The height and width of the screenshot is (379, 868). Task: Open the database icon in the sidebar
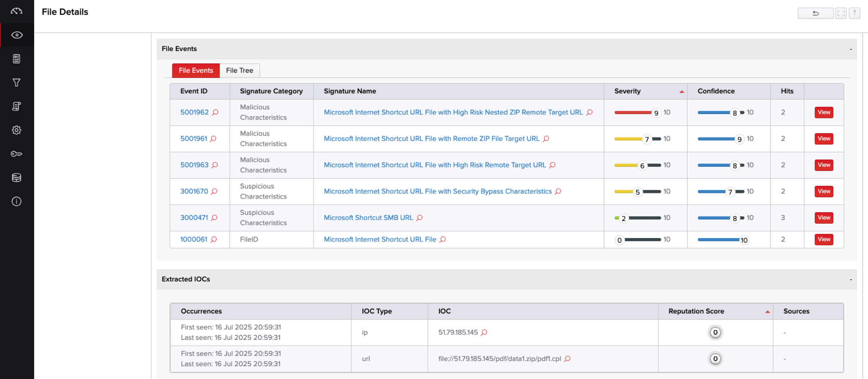click(17, 177)
